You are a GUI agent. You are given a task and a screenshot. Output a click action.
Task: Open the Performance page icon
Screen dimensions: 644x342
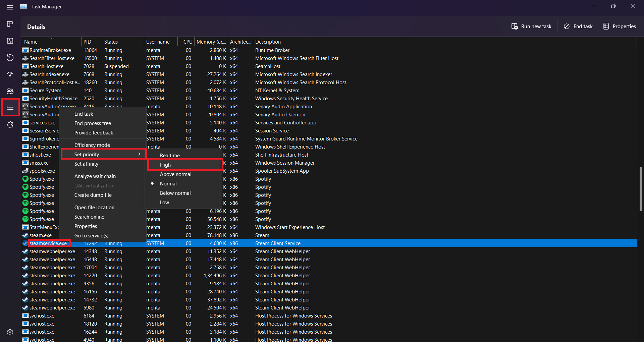[10, 41]
